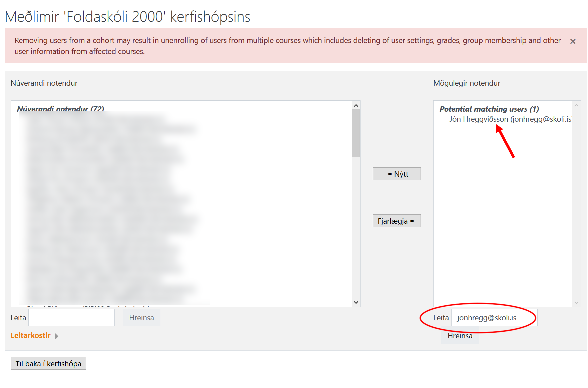Screen dimensions: 588x388
Task: Go back with Til baka í kerfishópa
Action: click(48, 363)
